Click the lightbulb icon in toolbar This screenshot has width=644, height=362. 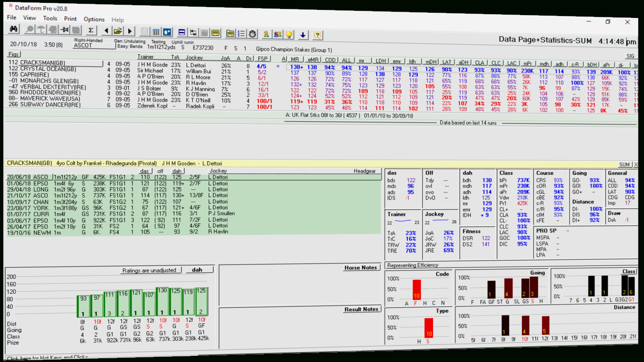click(289, 34)
